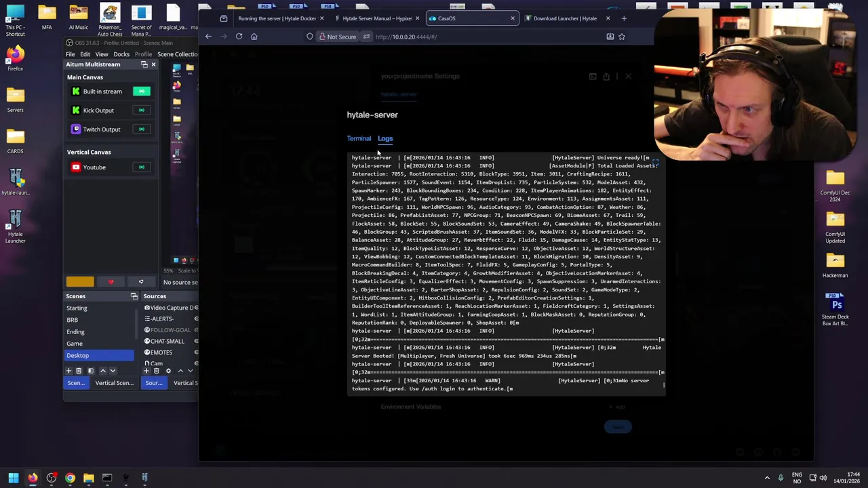Viewport: 868px width, 488px height.
Task: Switch to the Sources dock tab
Action: pyautogui.click(x=154, y=383)
